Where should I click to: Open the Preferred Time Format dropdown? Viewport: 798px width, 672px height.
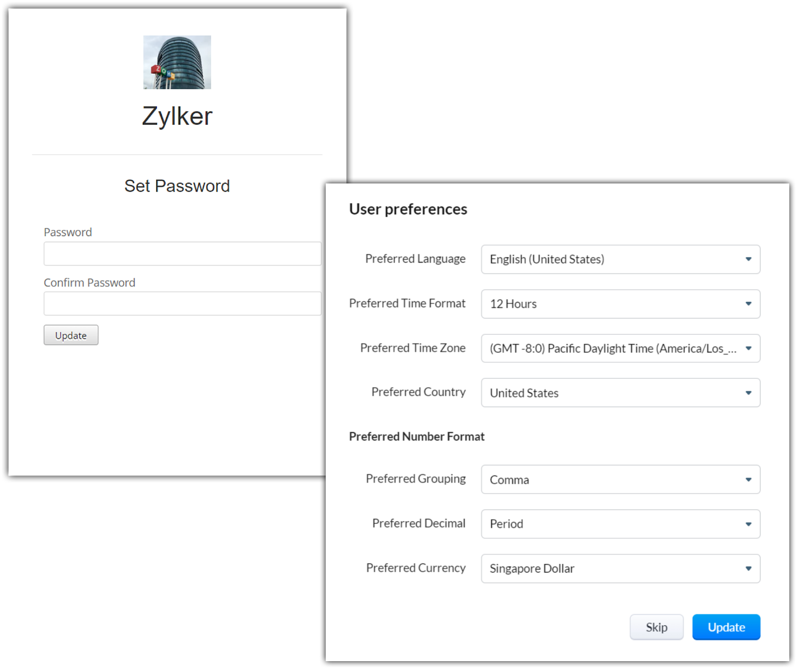[x=620, y=304]
